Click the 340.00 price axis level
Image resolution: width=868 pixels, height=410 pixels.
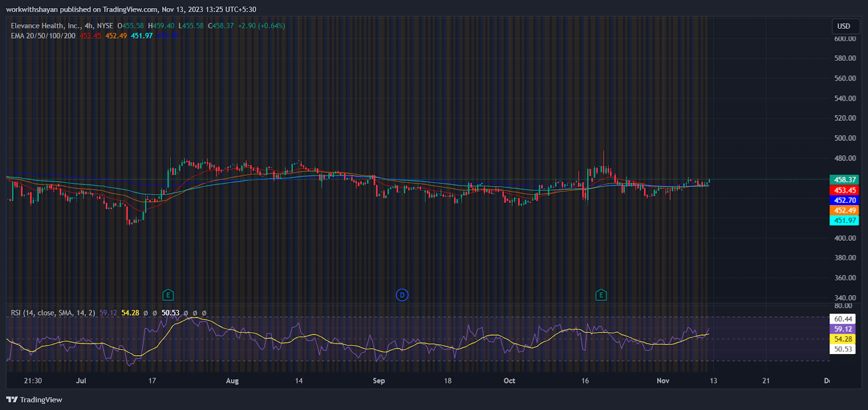[845, 298]
